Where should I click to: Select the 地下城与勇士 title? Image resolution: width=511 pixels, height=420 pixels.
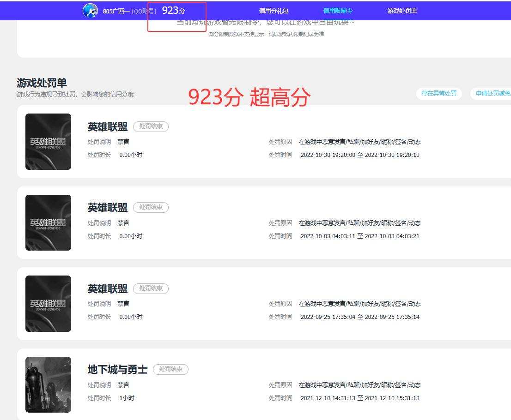click(x=117, y=370)
